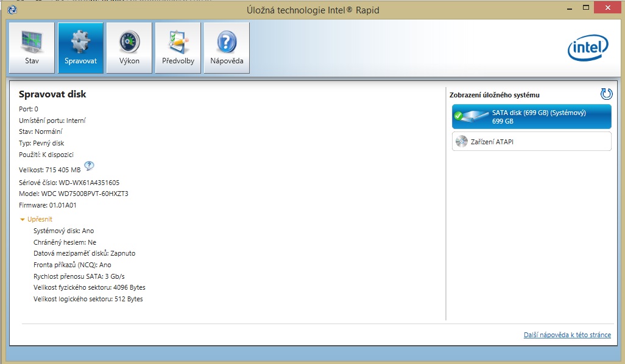Click Stav: Normální text
This screenshot has width=625, height=364.
tap(41, 132)
